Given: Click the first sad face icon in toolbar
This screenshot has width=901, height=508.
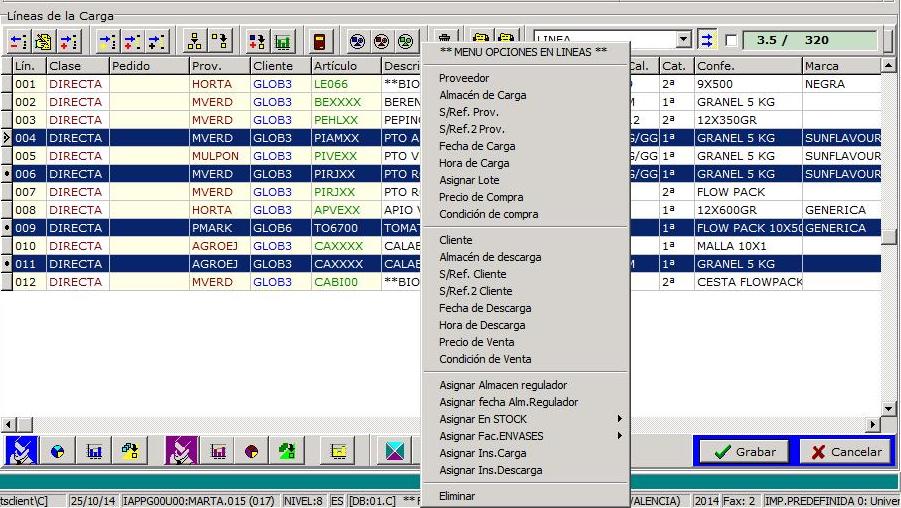Looking at the screenshot, I should [x=356, y=42].
